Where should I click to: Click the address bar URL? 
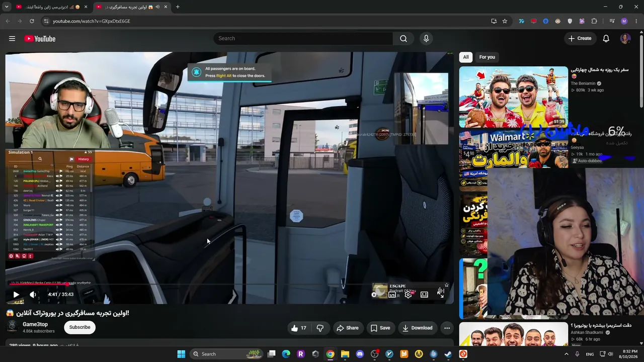pyautogui.click(x=91, y=21)
